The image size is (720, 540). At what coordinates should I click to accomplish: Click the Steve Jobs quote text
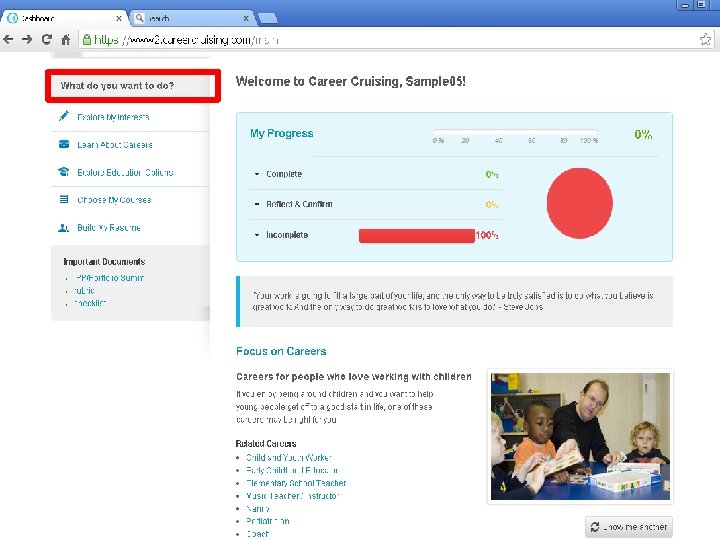[453, 301]
